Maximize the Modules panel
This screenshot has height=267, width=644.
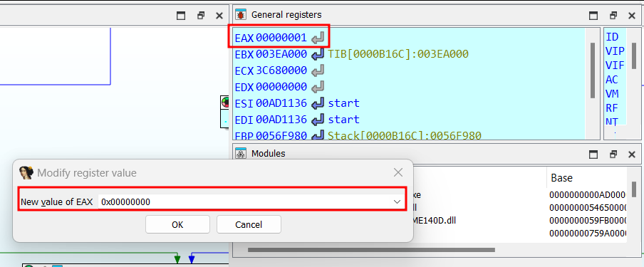593,154
